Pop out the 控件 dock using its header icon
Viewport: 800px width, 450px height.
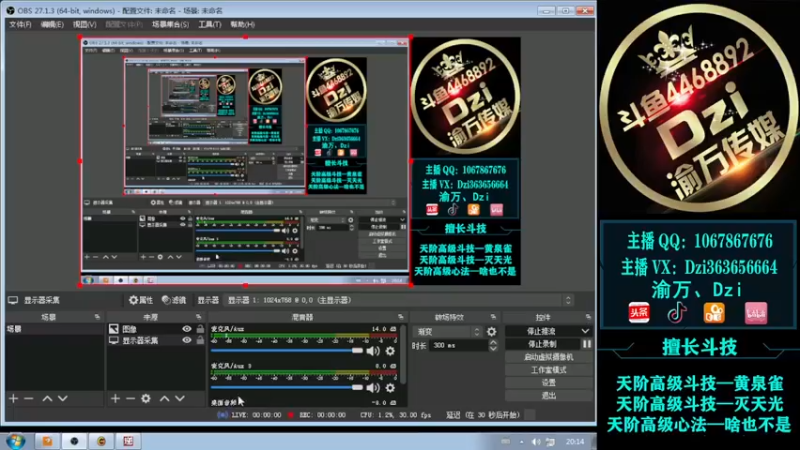(588, 317)
